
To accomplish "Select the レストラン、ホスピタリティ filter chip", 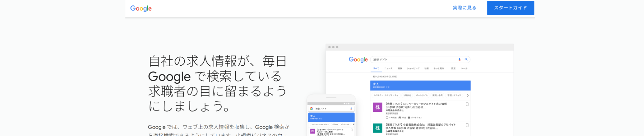I will 386,96.
